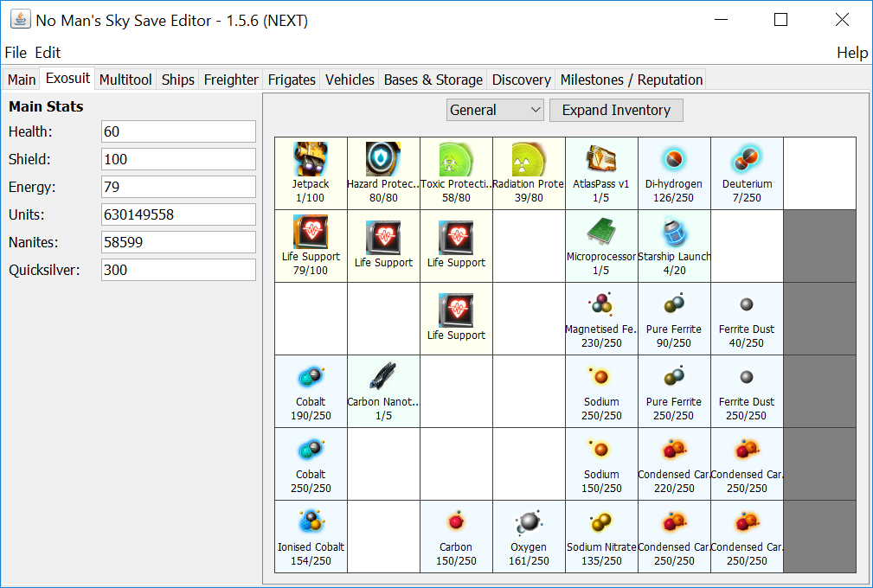Screen dimensions: 873x588
Task: Open the General inventory dropdown
Action: click(494, 110)
